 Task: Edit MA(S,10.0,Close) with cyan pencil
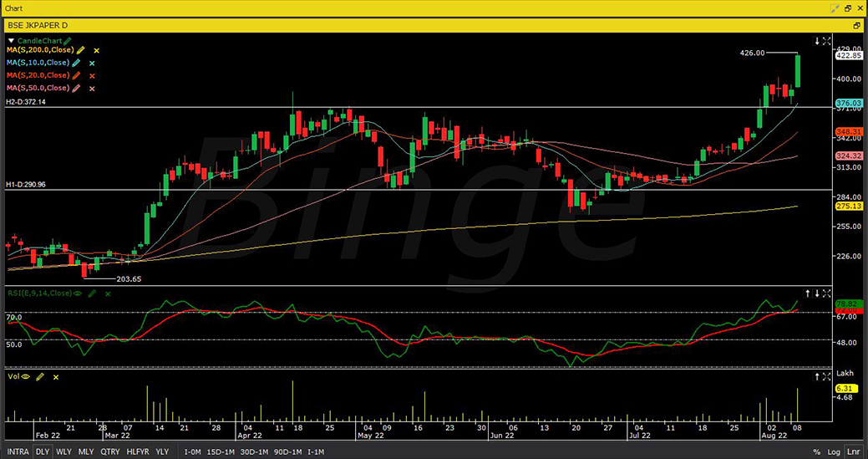[76, 63]
